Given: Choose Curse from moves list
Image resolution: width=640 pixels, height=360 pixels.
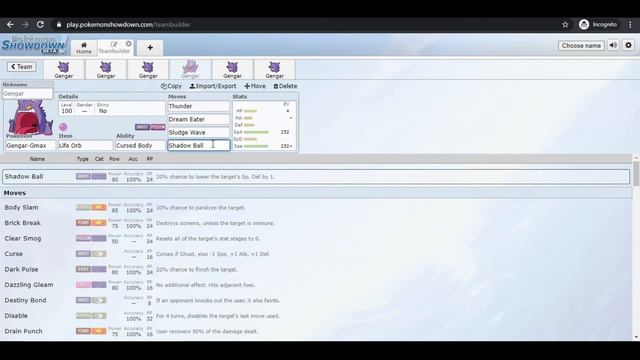Looking at the screenshot, I should pos(316,254).
